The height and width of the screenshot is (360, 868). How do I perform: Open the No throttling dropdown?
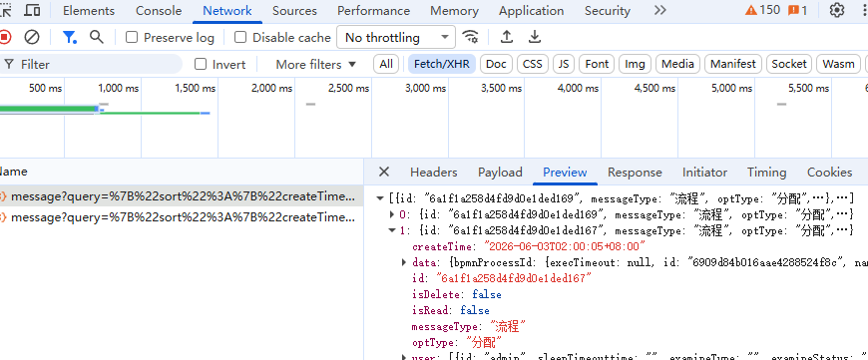click(x=396, y=37)
